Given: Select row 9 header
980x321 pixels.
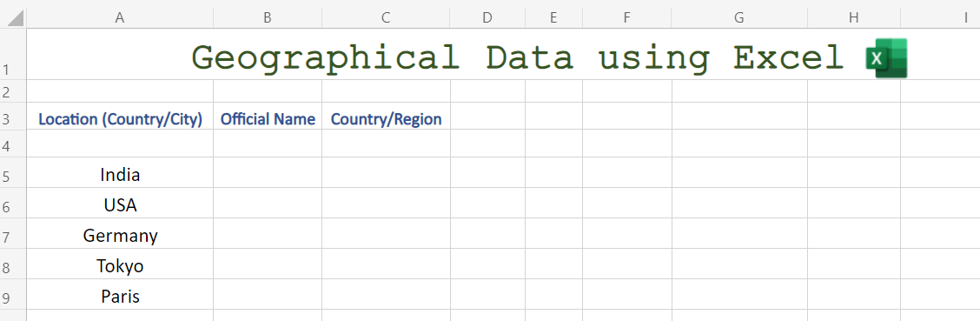Looking at the screenshot, I should pyautogui.click(x=13, y=294).
